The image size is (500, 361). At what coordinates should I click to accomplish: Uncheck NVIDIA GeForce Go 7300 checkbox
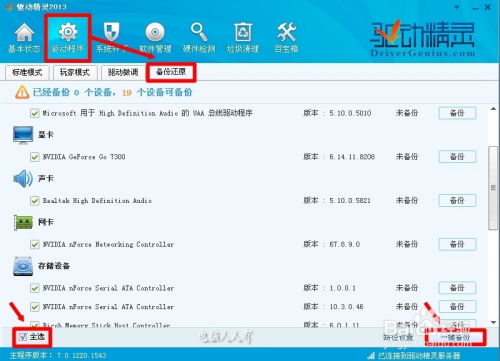tap(35, 157)
